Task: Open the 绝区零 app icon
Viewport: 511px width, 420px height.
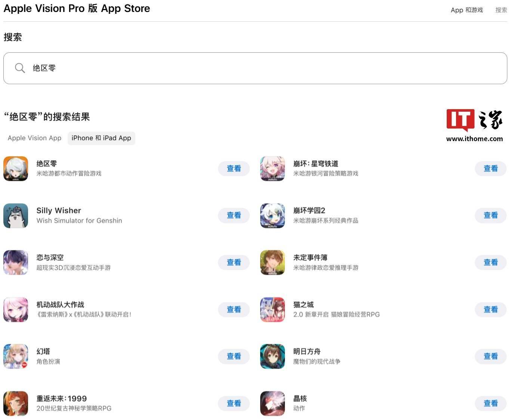Action: [x=16, y=169]
